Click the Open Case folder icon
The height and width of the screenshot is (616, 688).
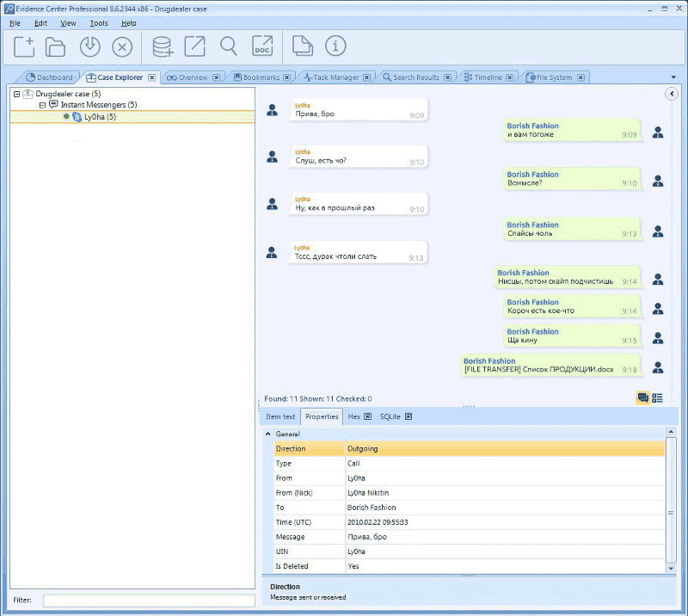[56, 46]
